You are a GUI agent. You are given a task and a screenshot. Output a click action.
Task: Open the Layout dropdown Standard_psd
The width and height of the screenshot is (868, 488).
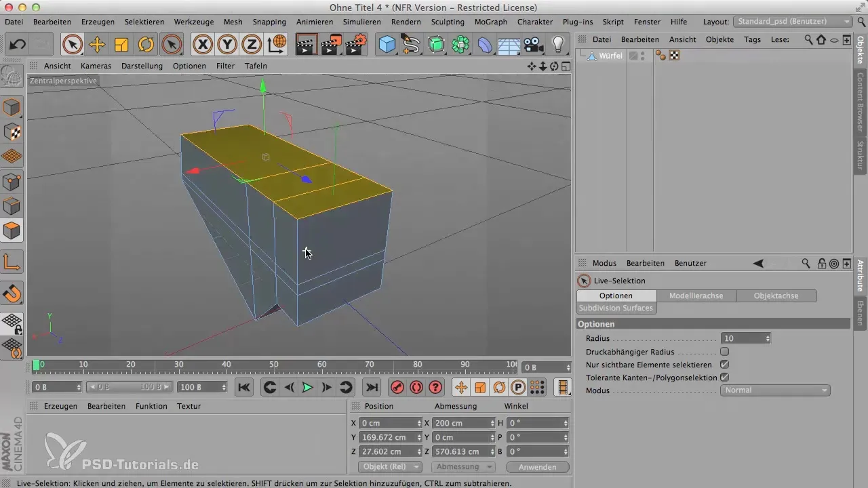pos(793,22)
